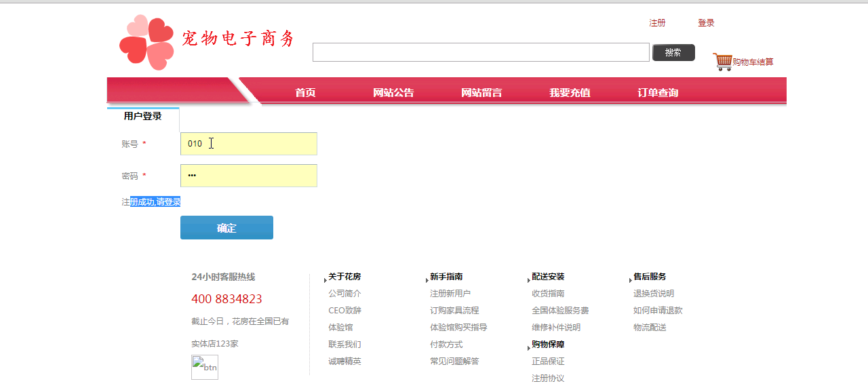Click the 密码 password field
The width and height of the screenshot is (868, 390).
point(249,176)
